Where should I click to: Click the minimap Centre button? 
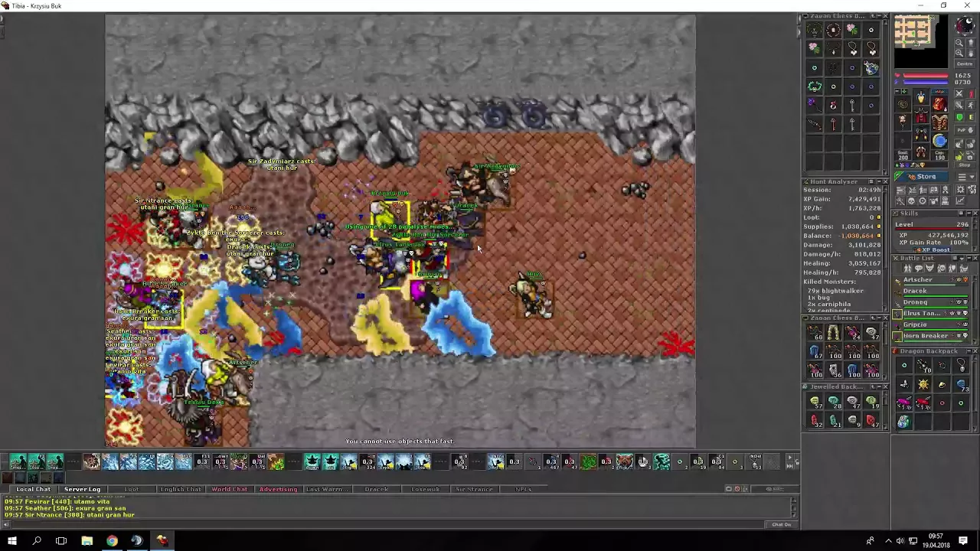coord(965,64)
